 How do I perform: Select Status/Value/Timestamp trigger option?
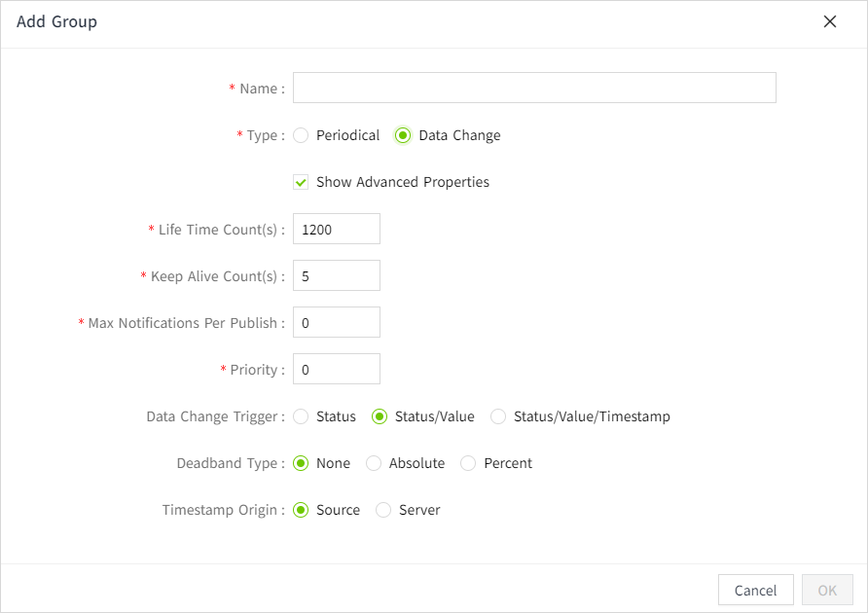click(x=498, y=416)
